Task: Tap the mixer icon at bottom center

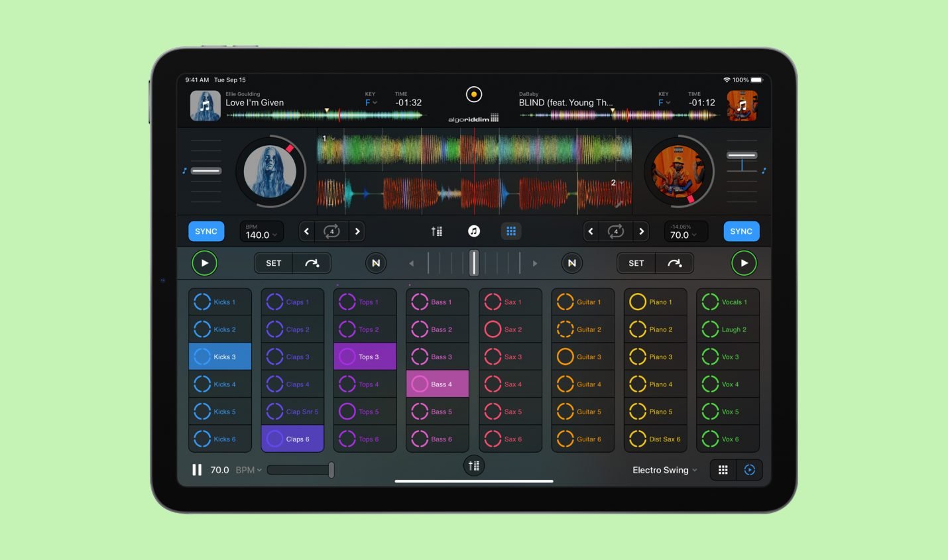Action: 473,465
